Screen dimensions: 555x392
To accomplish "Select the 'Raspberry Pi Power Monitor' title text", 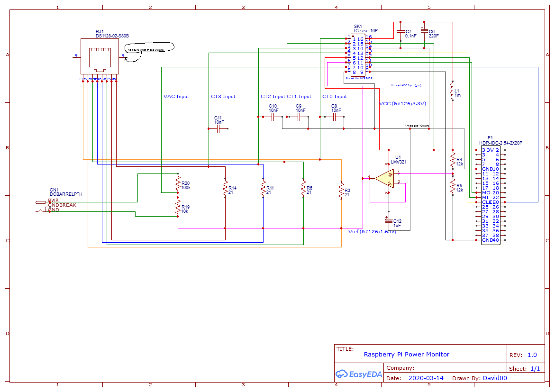I will coord(406,355).
